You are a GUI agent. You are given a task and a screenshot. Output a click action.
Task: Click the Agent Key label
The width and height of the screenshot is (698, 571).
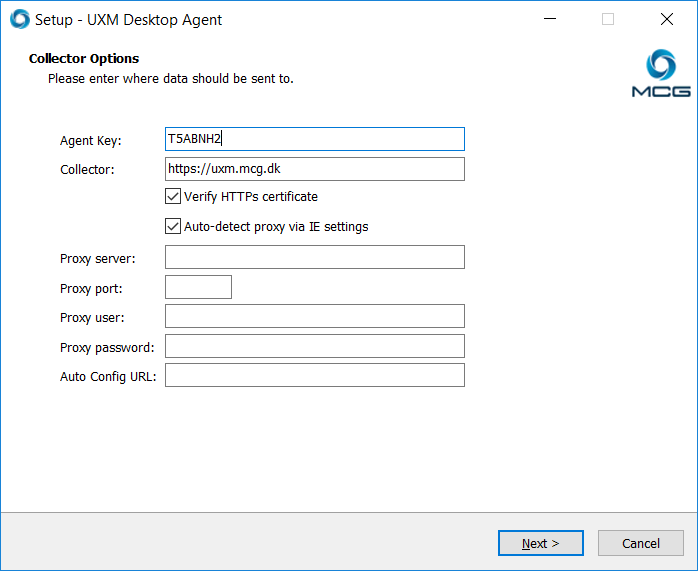click(90, 141)
